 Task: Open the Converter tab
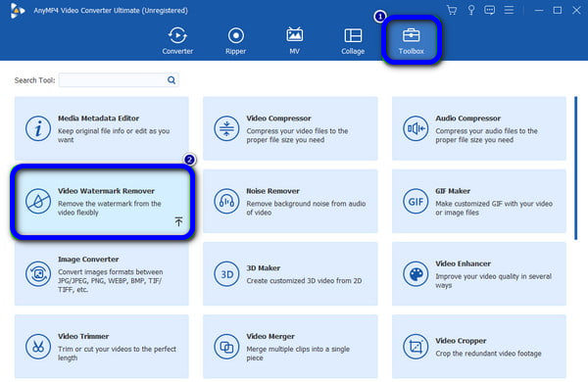click(177, 40)
